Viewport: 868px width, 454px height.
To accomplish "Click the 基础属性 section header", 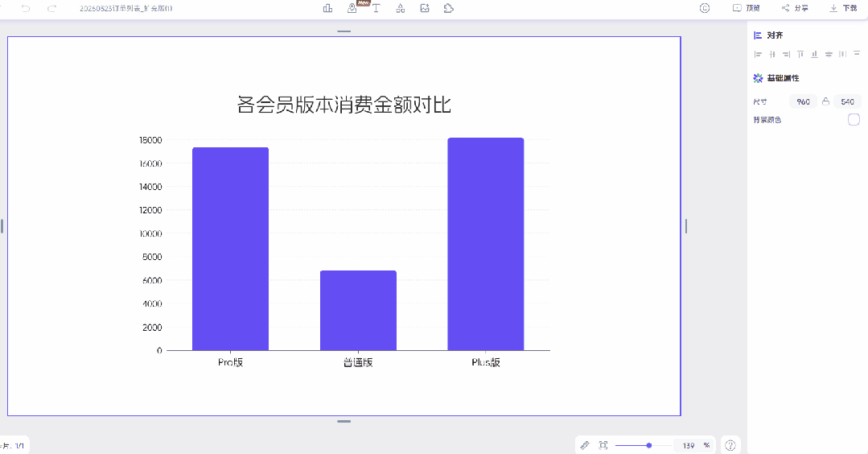I will coord(776,78).
